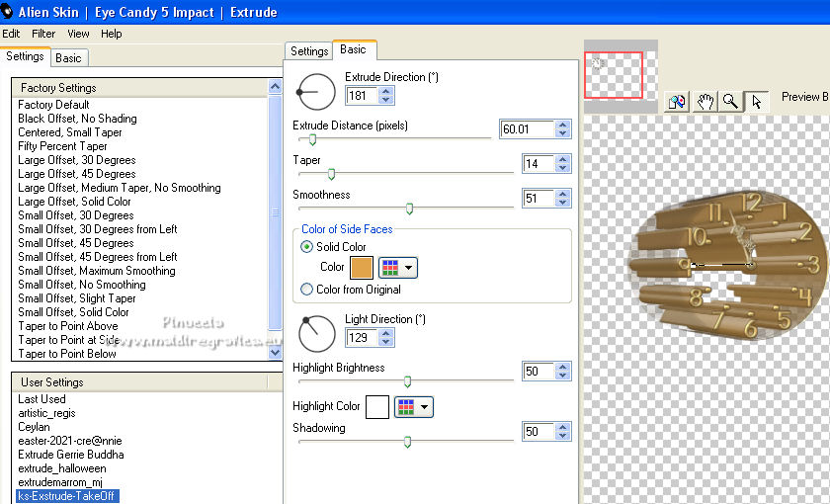This screenshot has height=504, width=830.
Task: Click the Extrude Distance input field
Action: (528, 129)
